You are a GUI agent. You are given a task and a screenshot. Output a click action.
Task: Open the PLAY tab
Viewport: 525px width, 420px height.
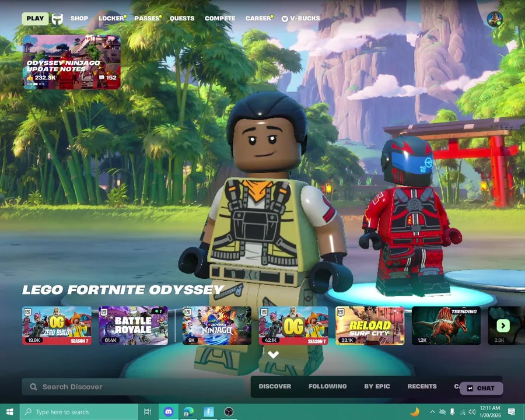[35, 19]
